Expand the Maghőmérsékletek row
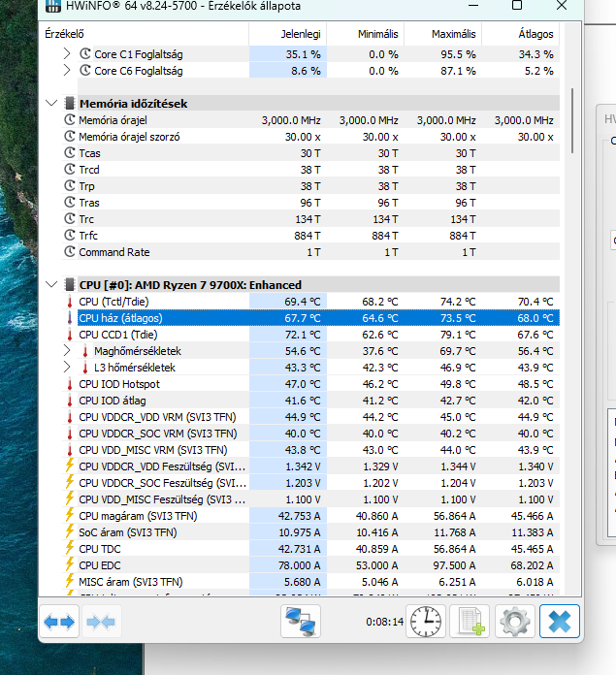The height and width of the screenshot is (675, 616). (x=67, y=350)
